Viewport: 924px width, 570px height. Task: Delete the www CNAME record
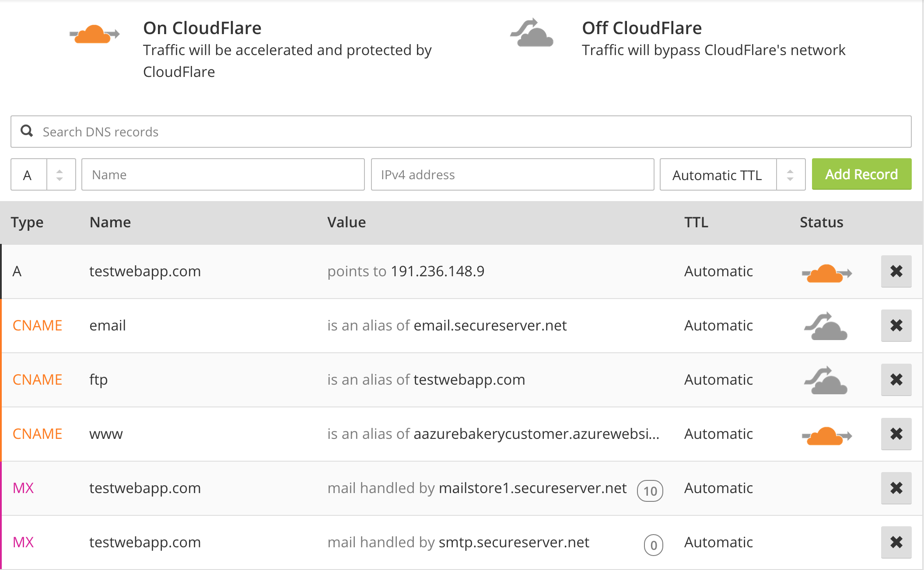[x=896, y=434]
